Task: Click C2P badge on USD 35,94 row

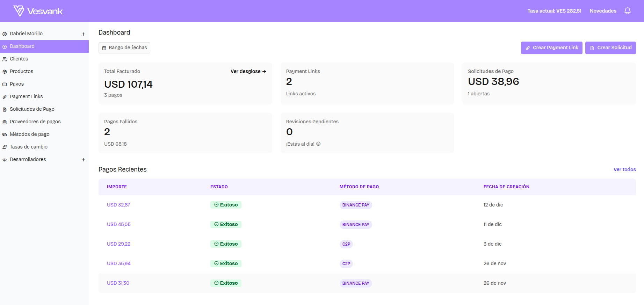Action: pyautogui.click(x=346, y=264)
